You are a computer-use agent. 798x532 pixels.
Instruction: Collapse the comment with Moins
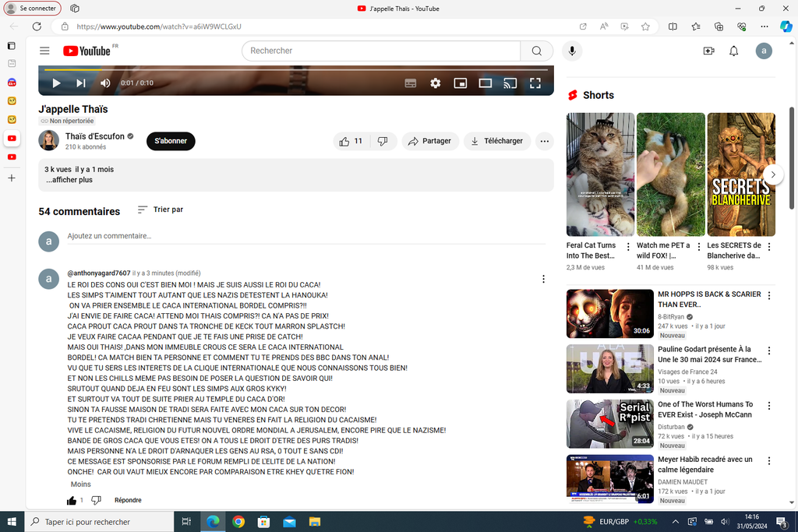(81, 484)
